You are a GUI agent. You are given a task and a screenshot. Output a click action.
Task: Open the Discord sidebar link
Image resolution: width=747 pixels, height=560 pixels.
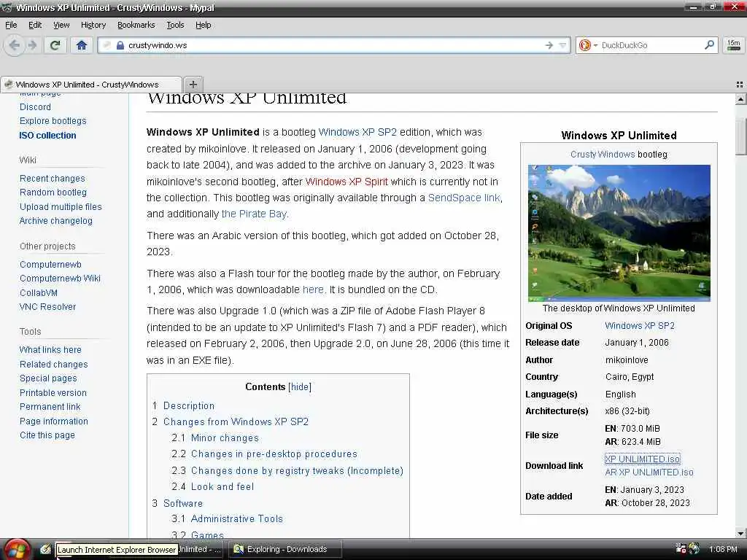point(35,106)
